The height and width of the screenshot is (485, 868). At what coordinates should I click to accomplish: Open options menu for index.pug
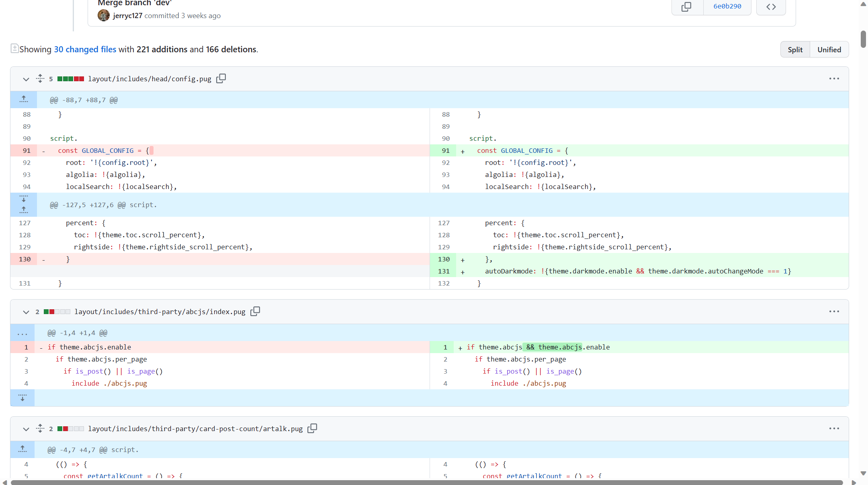pyautogui.click(x=834, y=311)
